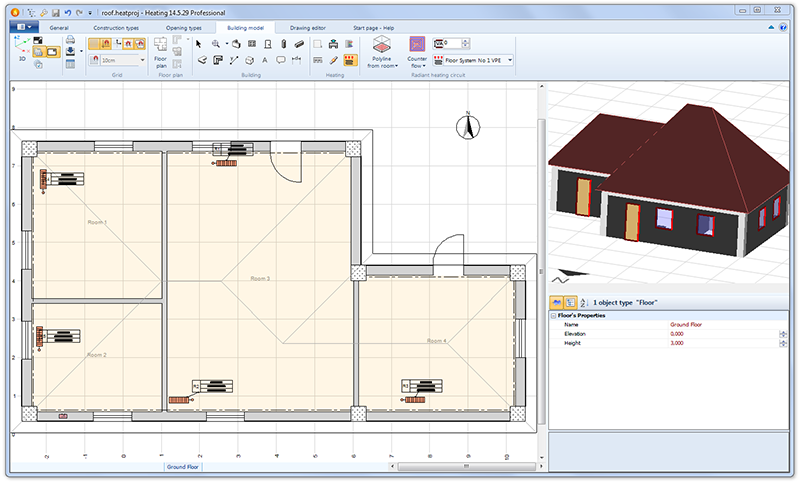Click the Elevation value stepper
Screen dimensions: 800x484
783,334
